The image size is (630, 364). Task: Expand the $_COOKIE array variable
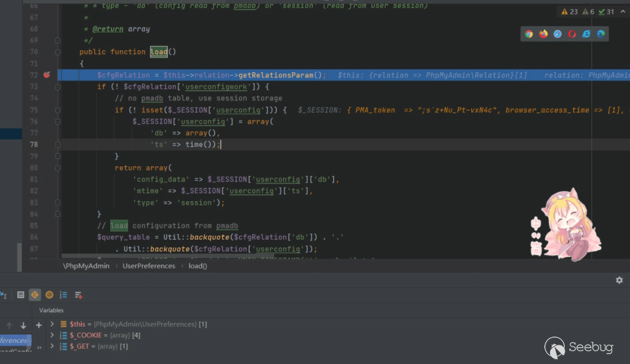click(52, 335)
